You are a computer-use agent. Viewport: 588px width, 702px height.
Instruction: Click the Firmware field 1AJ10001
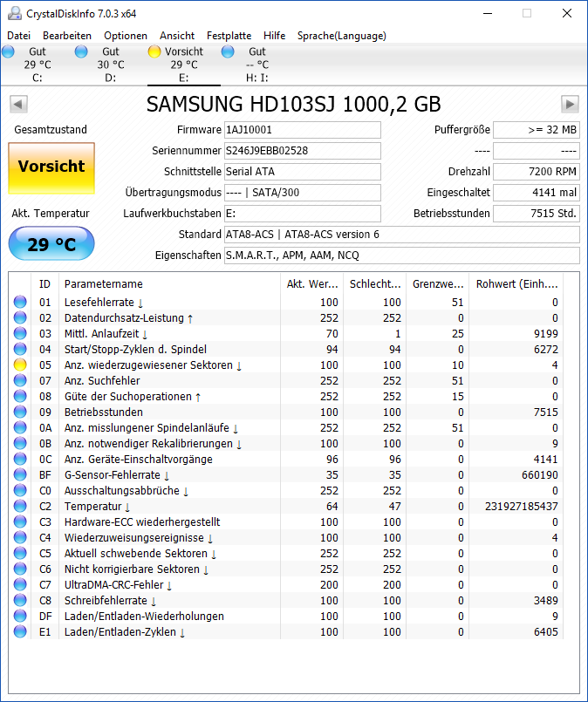point(302,130)
